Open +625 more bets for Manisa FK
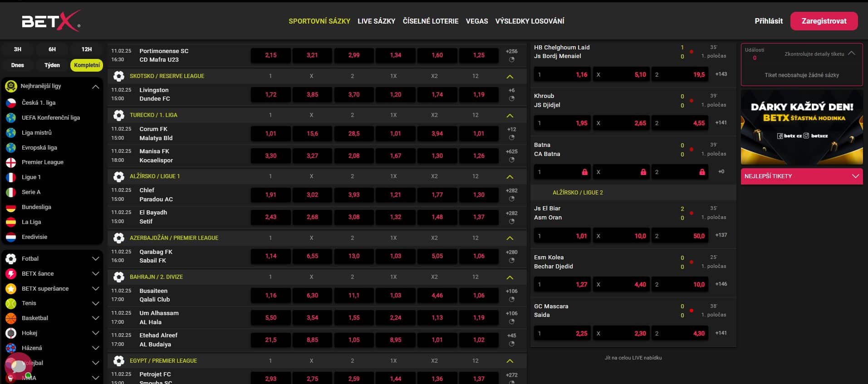Screen dimensions: 868x384 click(x=511, y=151)
